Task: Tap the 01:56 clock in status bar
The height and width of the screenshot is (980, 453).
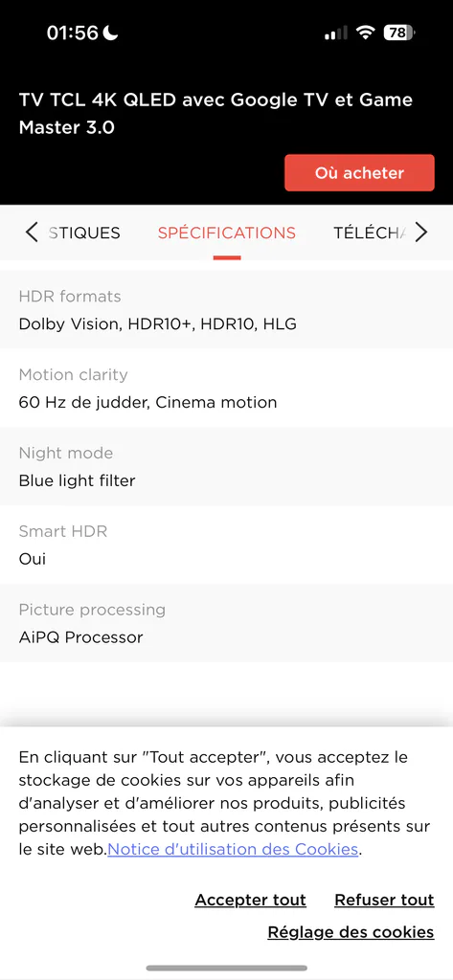Action: tap(73, 33)
